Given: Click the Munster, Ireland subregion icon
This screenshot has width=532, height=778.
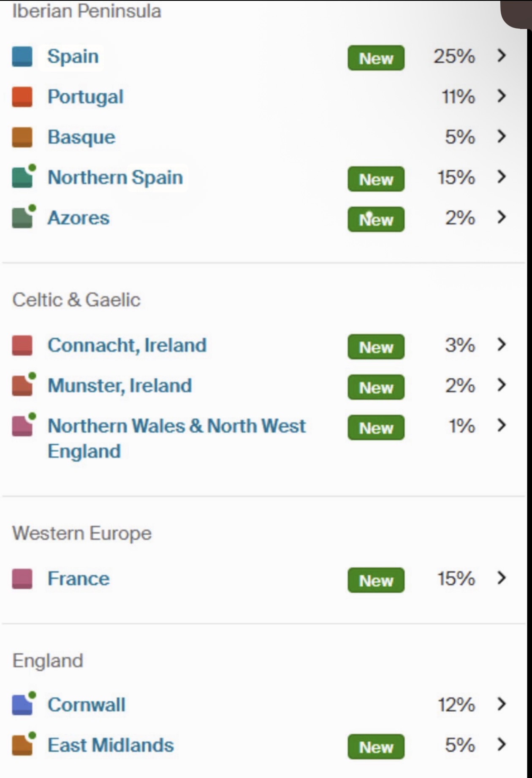Looking at the screenshot, I should tap(24, 384).
